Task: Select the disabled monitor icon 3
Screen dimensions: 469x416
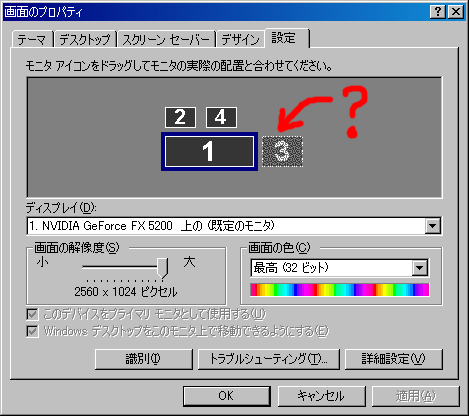Action: click(283, 151)
